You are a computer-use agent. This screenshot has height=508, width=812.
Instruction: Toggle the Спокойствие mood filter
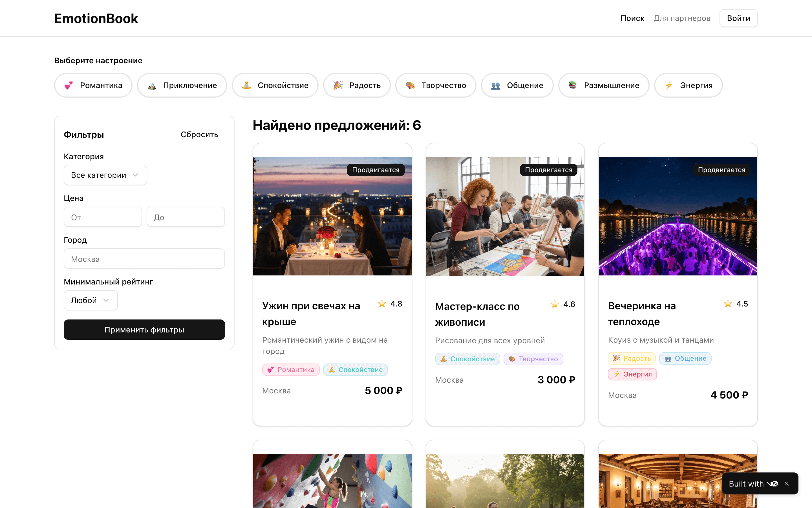275,85
